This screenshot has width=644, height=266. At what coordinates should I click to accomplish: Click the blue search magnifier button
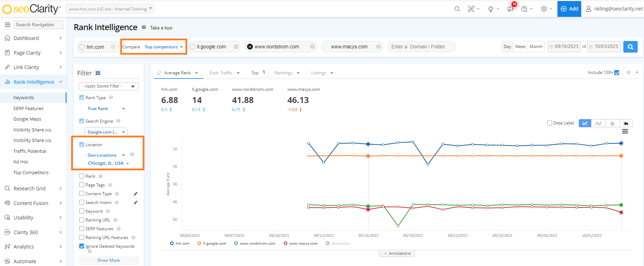pos(630,47)
